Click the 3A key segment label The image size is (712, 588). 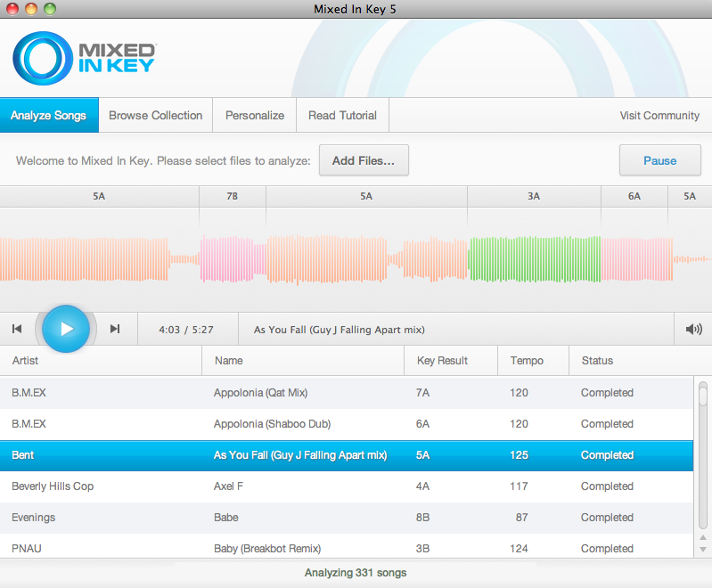pos(534,196)
